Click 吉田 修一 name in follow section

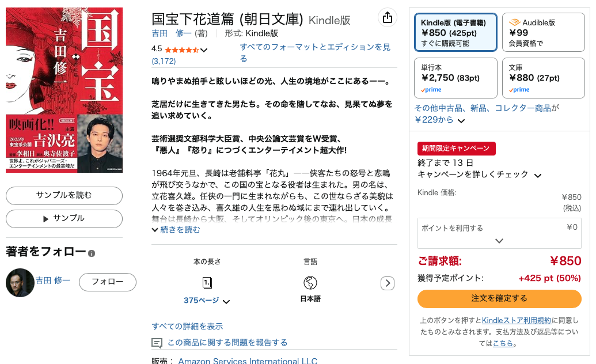(53, 280)
